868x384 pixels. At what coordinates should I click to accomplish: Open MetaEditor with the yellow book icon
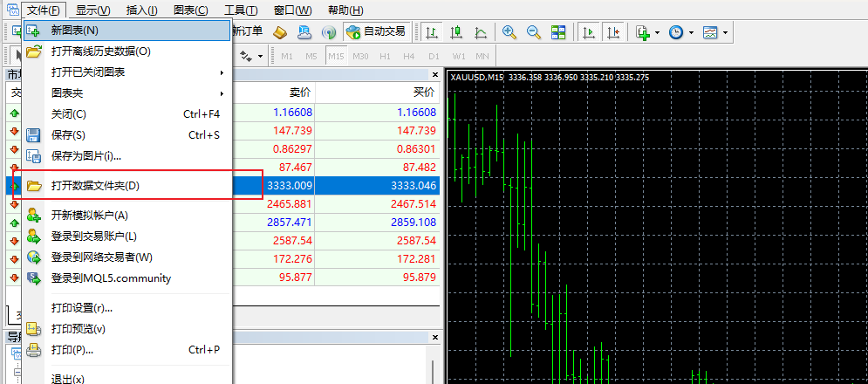pyautogui.click(x=280, y=32)
